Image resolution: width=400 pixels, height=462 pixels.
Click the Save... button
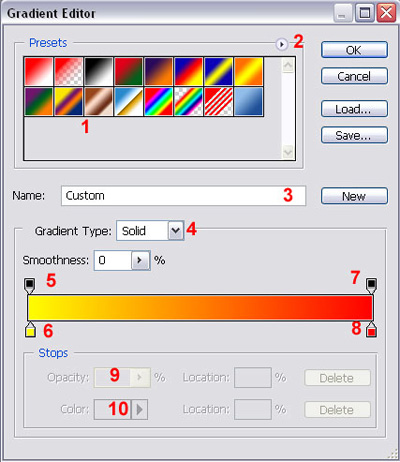[354, 135]
